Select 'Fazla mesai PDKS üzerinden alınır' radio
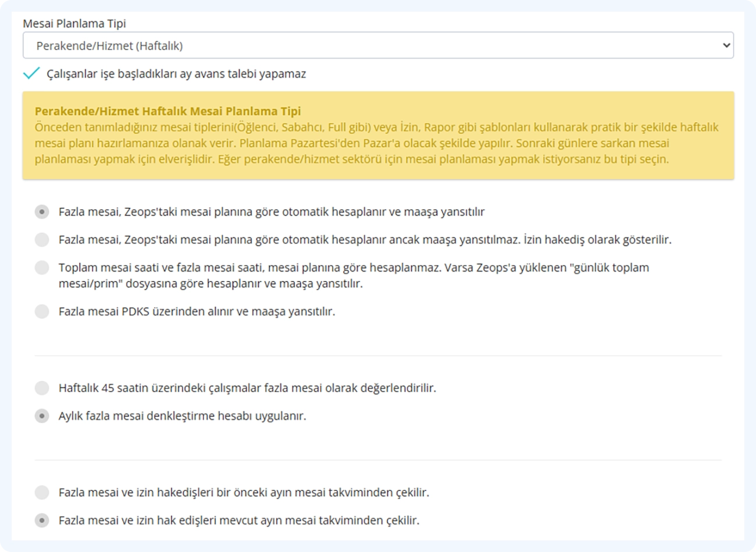The width and height of the screenshot is (756, 552). tap(42, 311)
